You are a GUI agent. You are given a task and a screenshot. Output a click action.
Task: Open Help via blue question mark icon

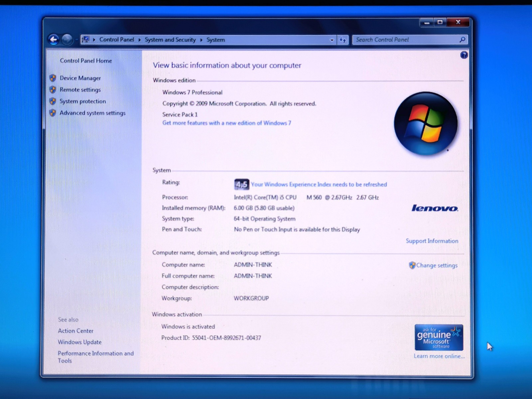(x=464, y=55)
